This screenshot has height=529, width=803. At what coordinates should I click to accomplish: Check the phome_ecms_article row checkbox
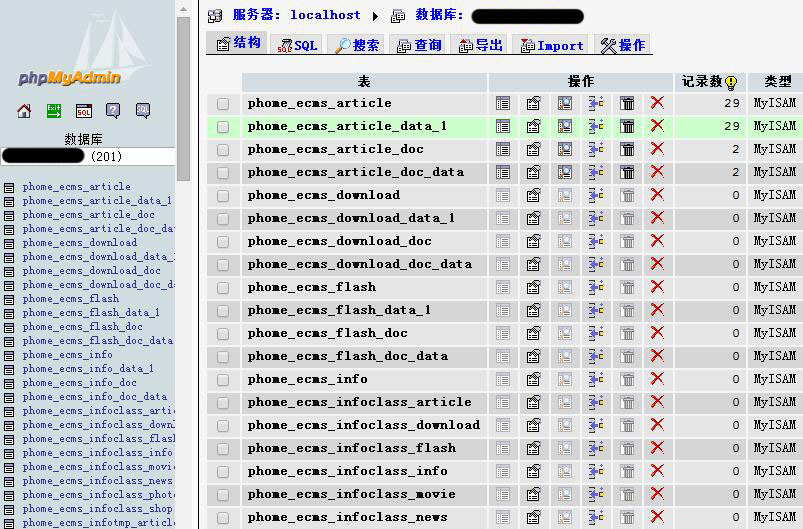(223, 104)
